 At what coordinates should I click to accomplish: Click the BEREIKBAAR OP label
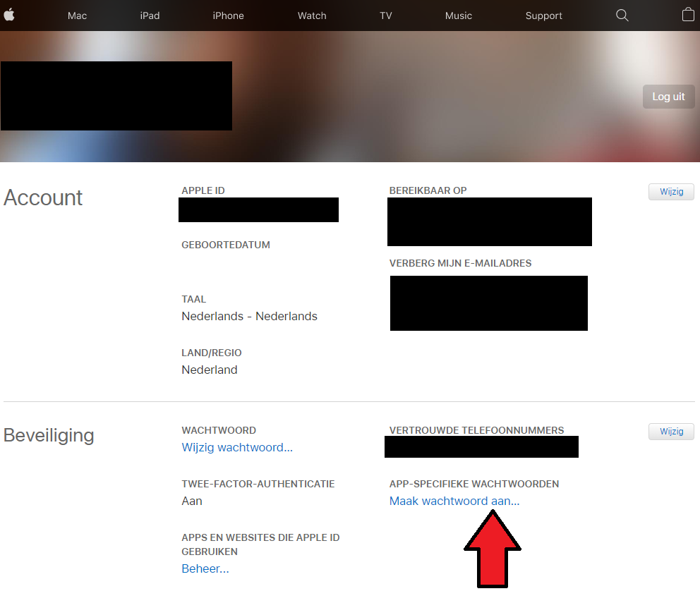point(428,190)
